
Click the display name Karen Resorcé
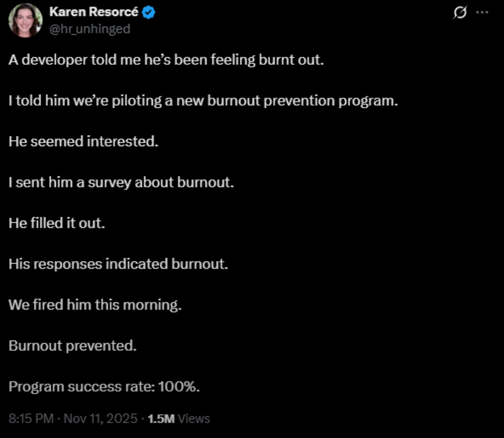tap(94, 12)
